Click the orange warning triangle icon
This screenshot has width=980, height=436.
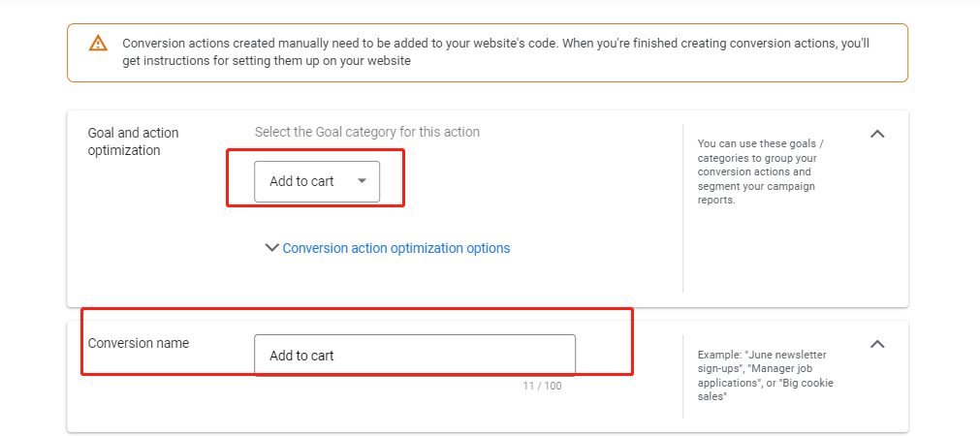[x=98, y=43]
